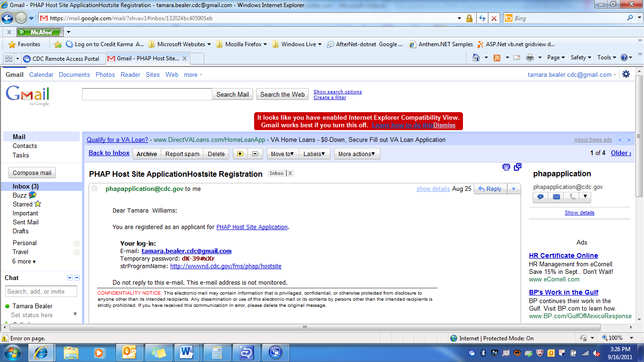Star the message from phapapplication@cdc.gov

[x=94, y=189]
